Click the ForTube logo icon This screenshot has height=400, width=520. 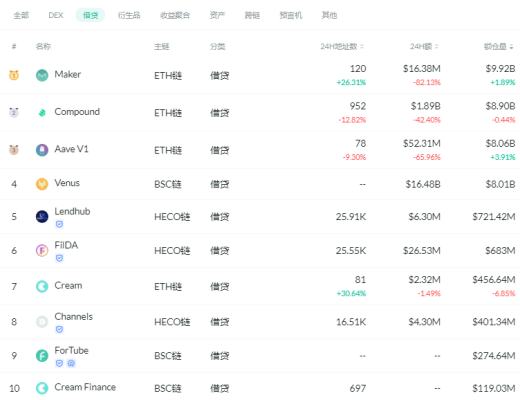tap(42, 356)
